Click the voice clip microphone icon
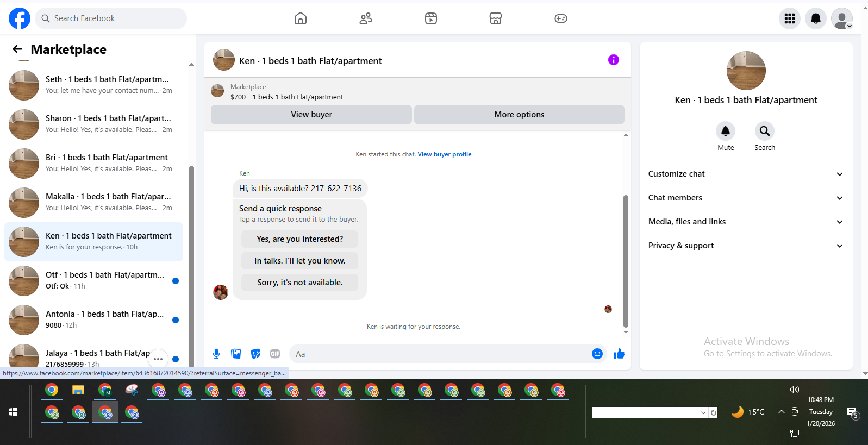Screen dimensions: 868x445 coord(216,354)
